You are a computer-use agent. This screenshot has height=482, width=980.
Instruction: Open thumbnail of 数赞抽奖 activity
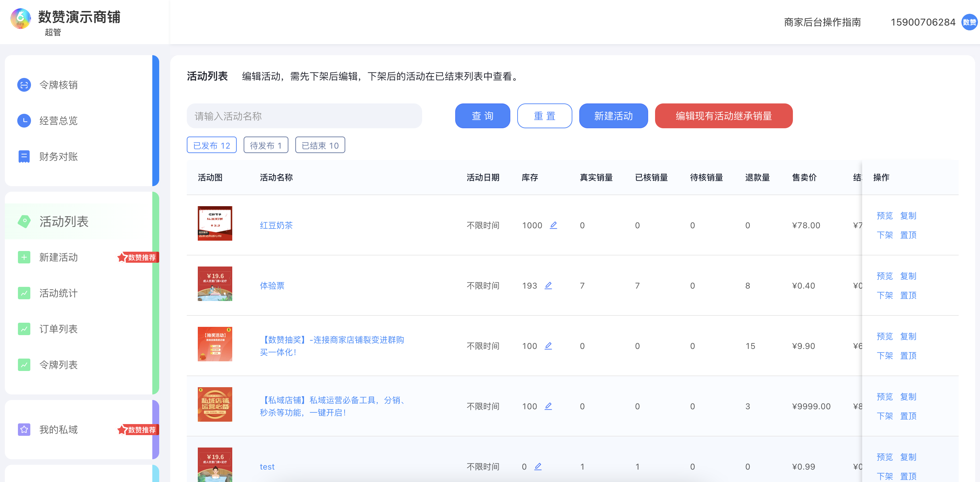coord(215,344)
